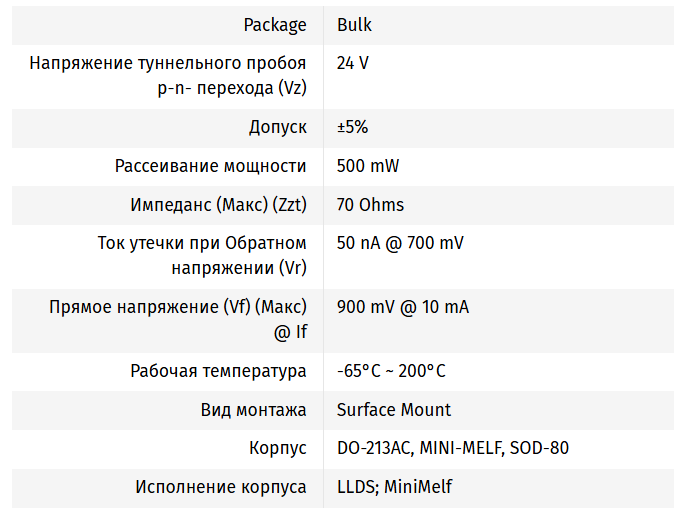Click the "Рабочая температура" label

(218, 371)
